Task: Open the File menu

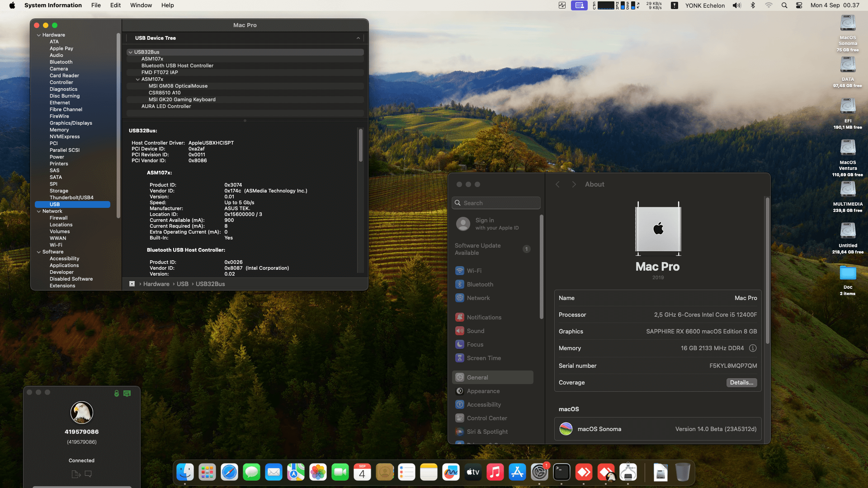Action: (96, 5)
